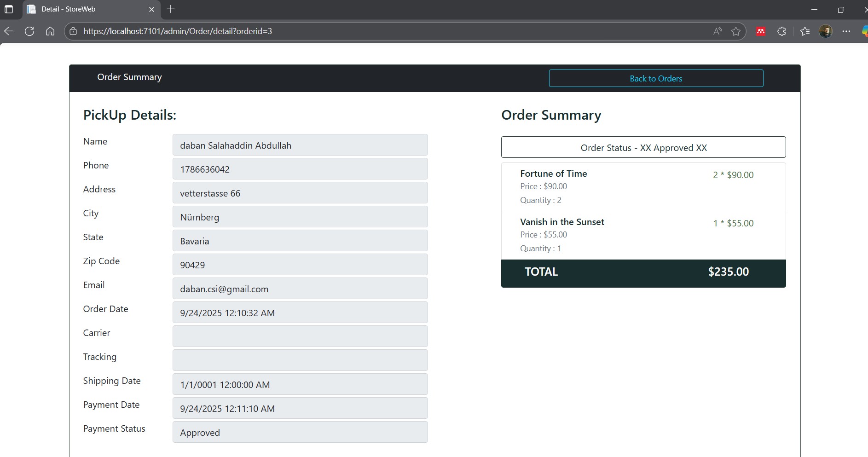This screenshot has width=868, height=457.
Task: Click the Tracking input field
Action: (300, 360)
